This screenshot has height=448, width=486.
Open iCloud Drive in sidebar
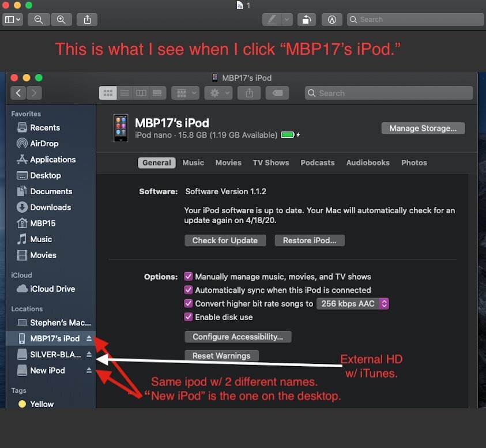tap(52, 289)
